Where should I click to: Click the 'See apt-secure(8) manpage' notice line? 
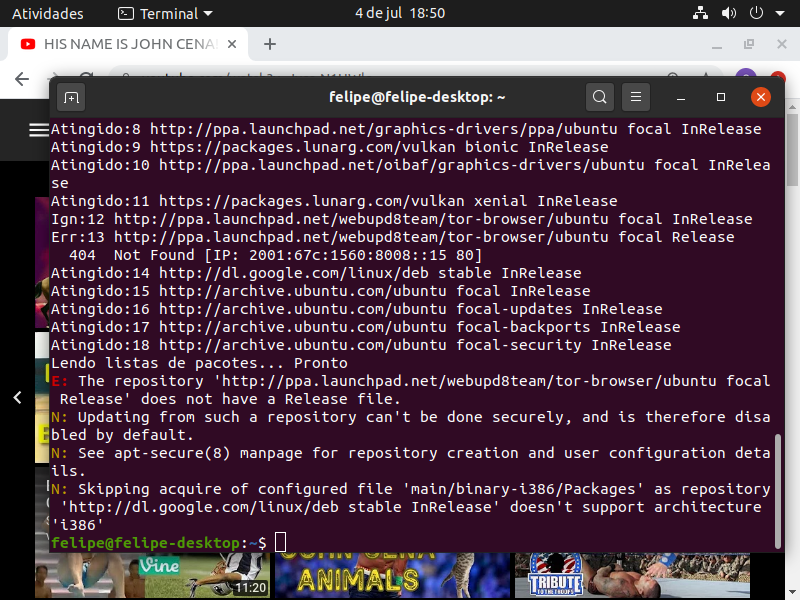411,462
